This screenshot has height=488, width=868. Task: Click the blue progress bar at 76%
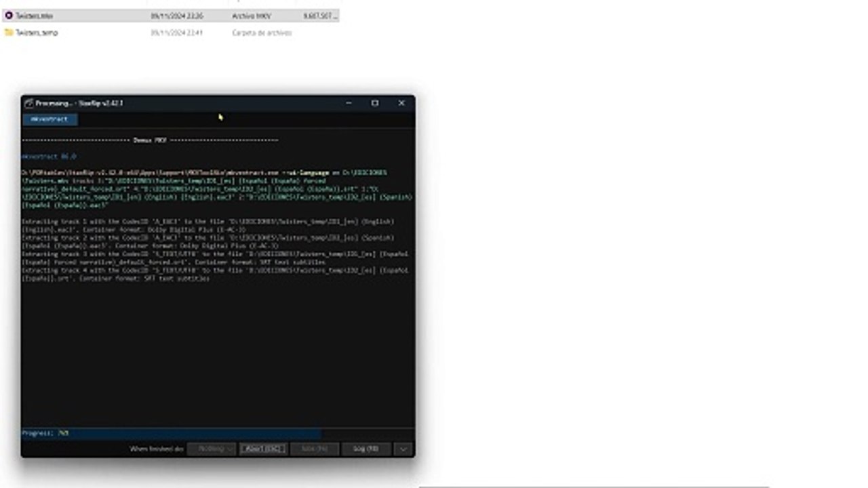tap(171, 433)
